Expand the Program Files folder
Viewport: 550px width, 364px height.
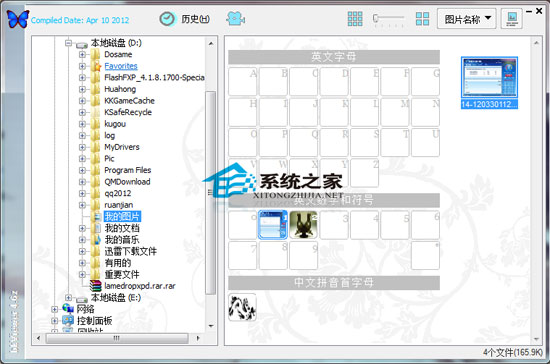[x=82, y=170]
